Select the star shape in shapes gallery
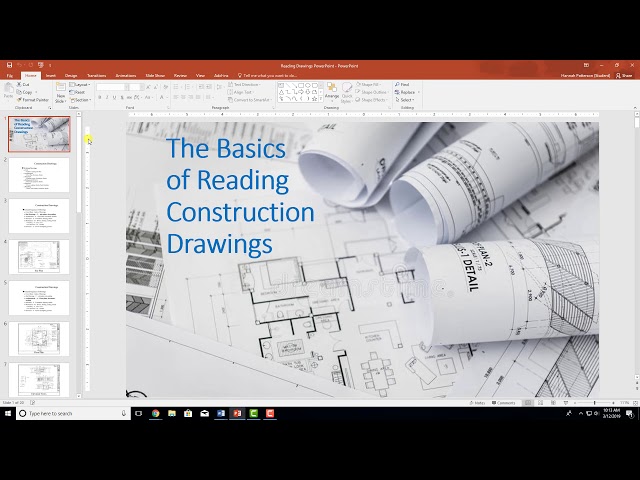Viewport: 640px width, 480px height. (314, 99)
